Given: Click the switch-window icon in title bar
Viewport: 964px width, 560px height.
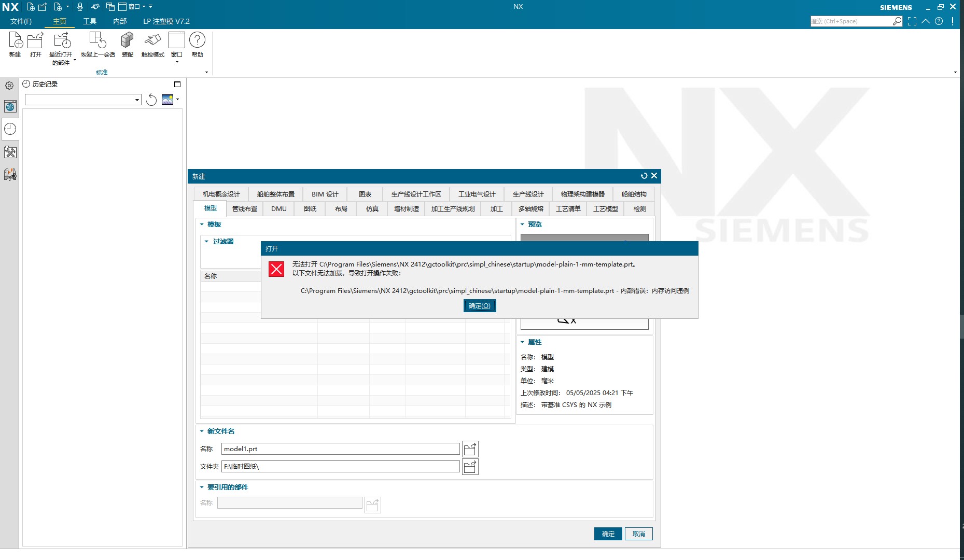Looking at the screenshot, I should point(110,7).
